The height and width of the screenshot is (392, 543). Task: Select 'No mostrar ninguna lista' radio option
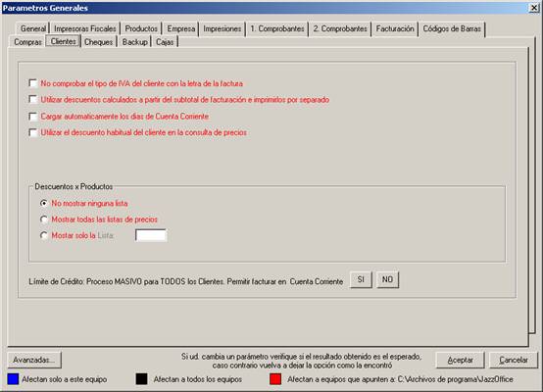click(44, 203)
